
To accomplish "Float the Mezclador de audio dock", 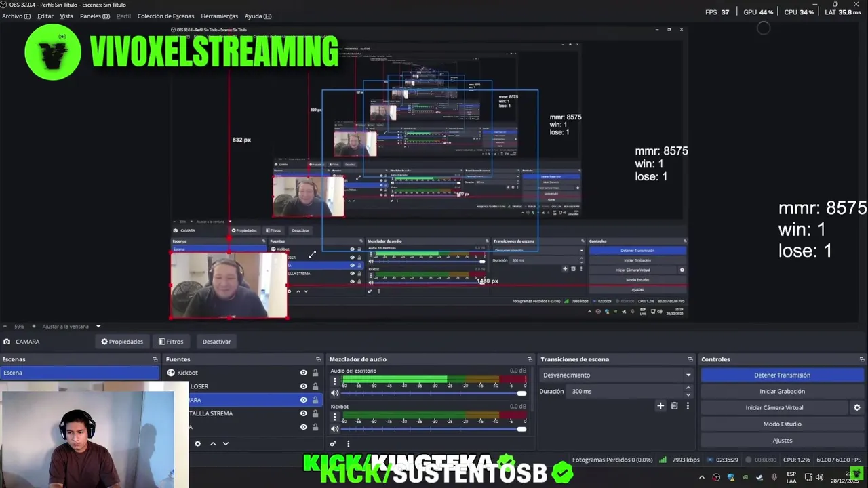I will tap(530, 359).
